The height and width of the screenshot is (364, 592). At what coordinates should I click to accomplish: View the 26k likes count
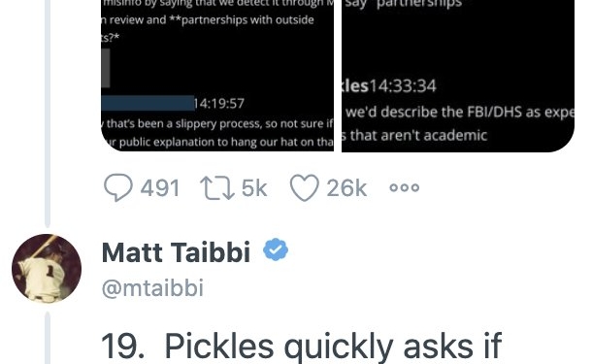[x=346, y=188]
